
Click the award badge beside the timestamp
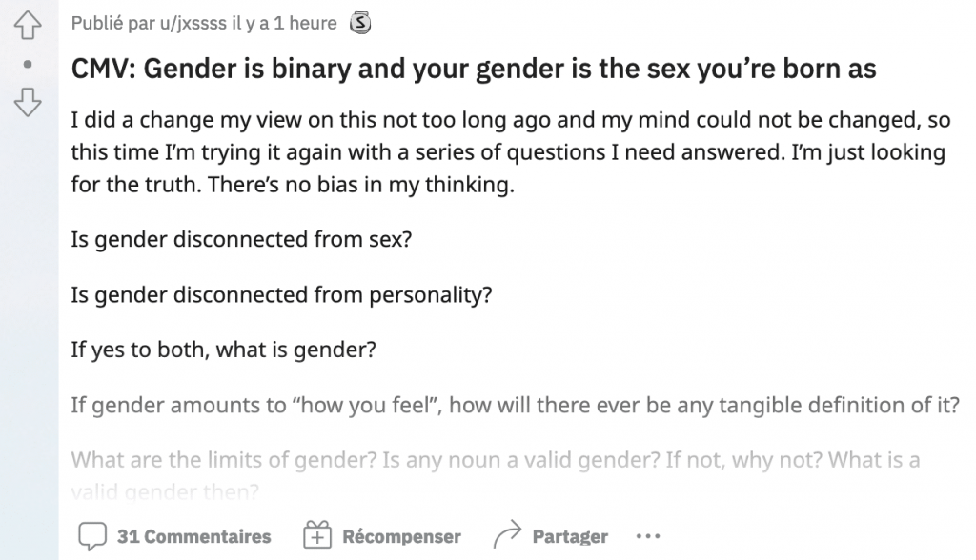[x=359, y=23]
